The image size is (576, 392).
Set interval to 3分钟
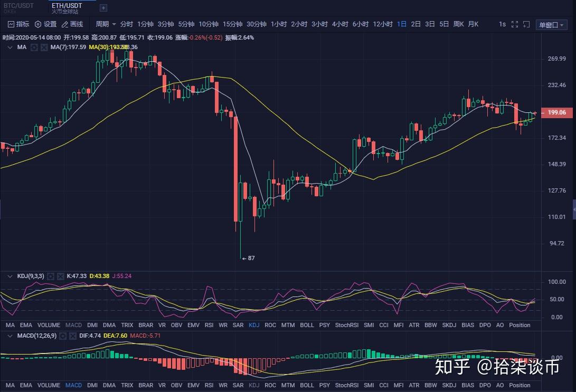pyautogui.click(x=166, y=24)
